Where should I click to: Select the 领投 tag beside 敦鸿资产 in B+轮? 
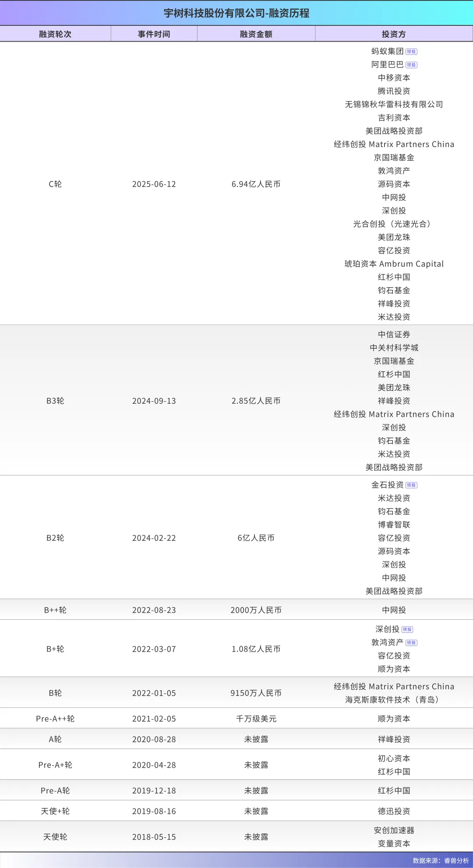(x=411, y=643)
